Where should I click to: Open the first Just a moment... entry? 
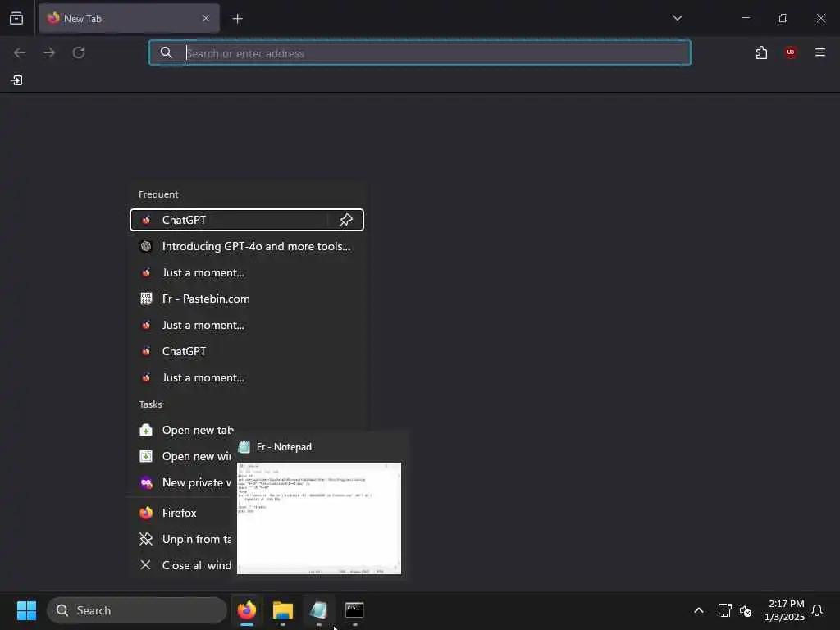tap(246, 272)
